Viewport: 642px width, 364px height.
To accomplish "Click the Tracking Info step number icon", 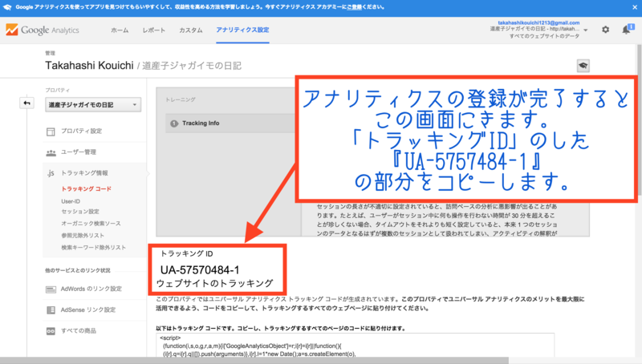I will coord(174,123).
